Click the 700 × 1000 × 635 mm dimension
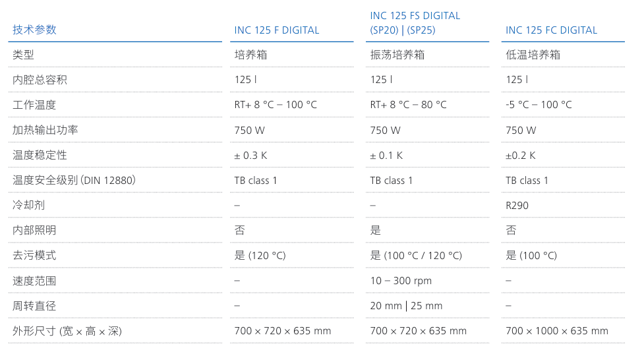Screen dimensions: 644x358 556,331
